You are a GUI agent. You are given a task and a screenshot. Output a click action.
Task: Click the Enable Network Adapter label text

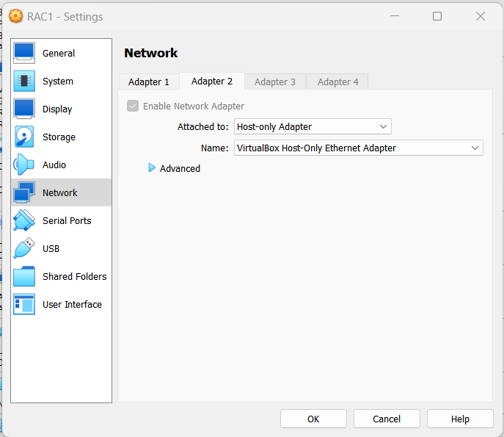pyautogui.click(x=194, y=106)
